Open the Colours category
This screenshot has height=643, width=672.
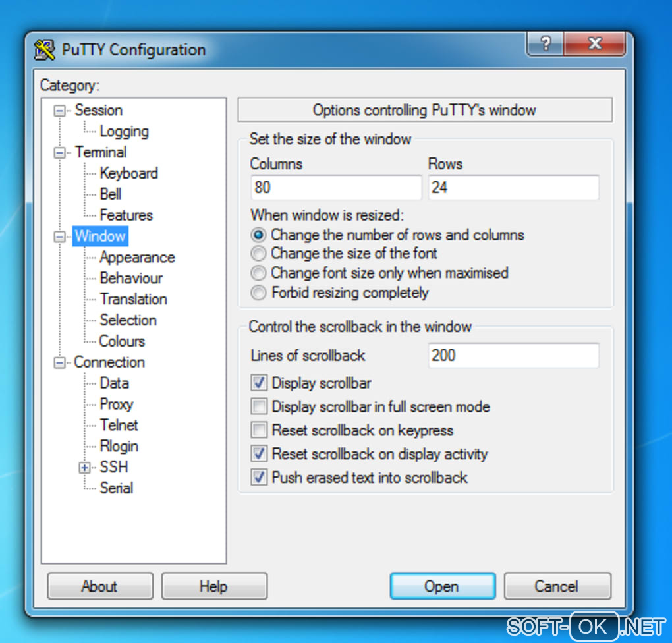(x=122, y=341)
